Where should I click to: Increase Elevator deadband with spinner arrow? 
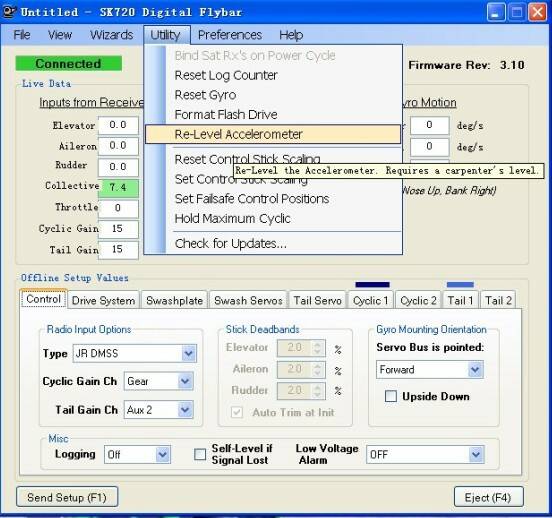[x=317, y=344]
